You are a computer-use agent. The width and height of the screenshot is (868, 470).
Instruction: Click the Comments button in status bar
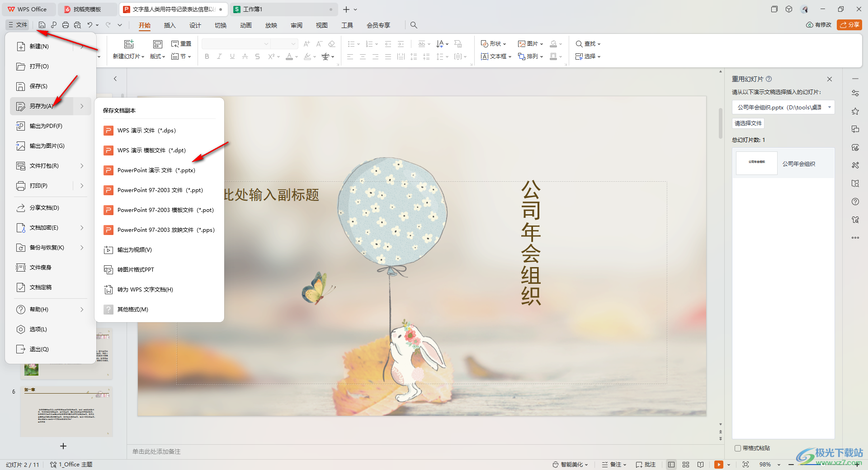[646, 465]
